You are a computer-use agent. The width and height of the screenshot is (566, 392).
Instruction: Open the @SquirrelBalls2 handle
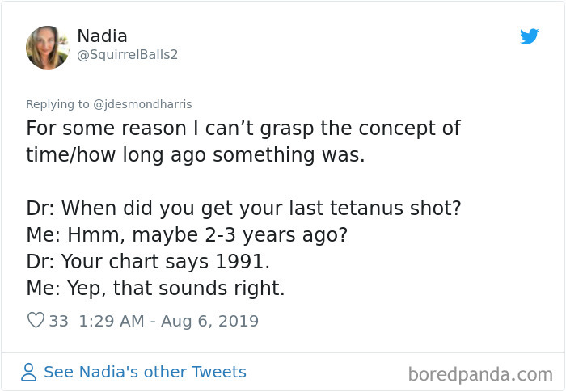127,55
